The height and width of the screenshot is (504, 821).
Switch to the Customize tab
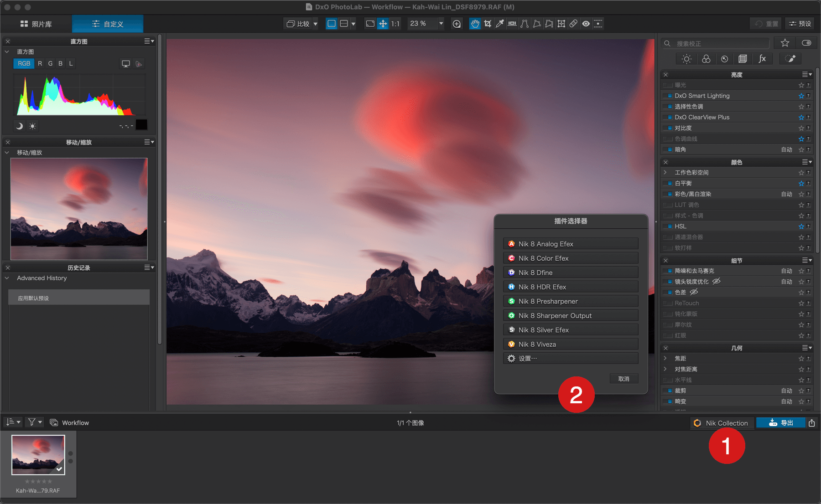108,24
